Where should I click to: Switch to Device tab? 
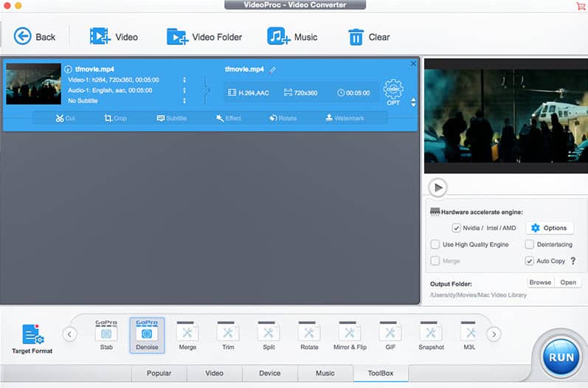coord(269,373)
